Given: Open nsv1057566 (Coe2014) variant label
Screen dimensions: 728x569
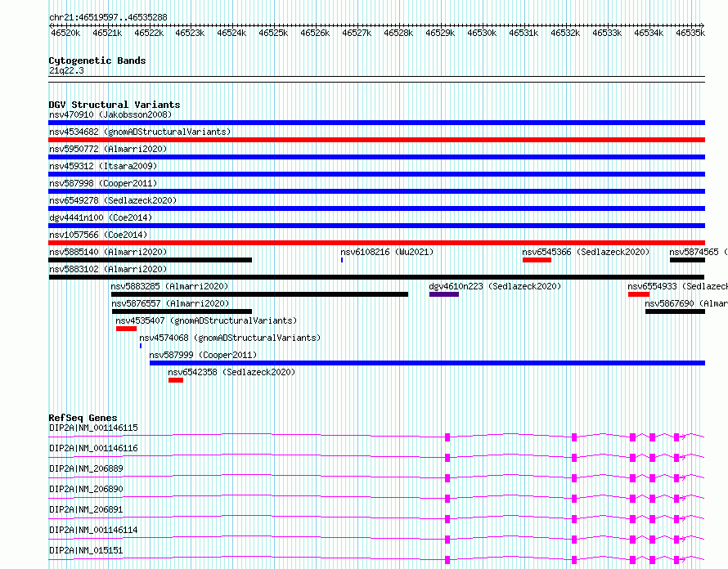Looking at the screenshot, I should [98, 235].
